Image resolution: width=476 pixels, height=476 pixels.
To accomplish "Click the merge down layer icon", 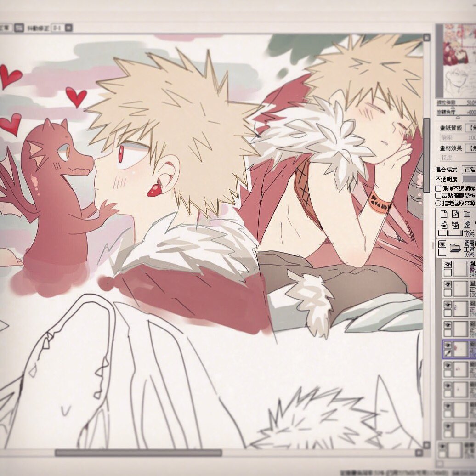I will click(x=455, y=225).
